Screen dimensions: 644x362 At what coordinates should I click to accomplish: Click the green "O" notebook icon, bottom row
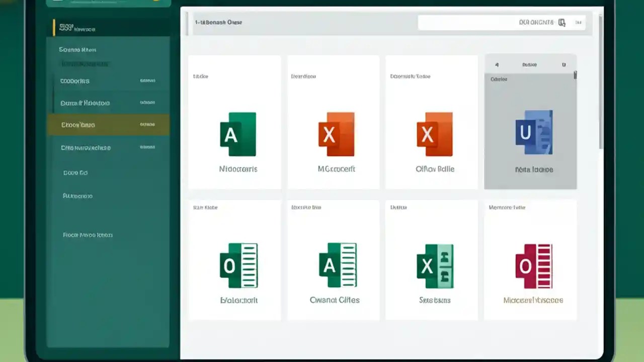click(x=238, y=265)
